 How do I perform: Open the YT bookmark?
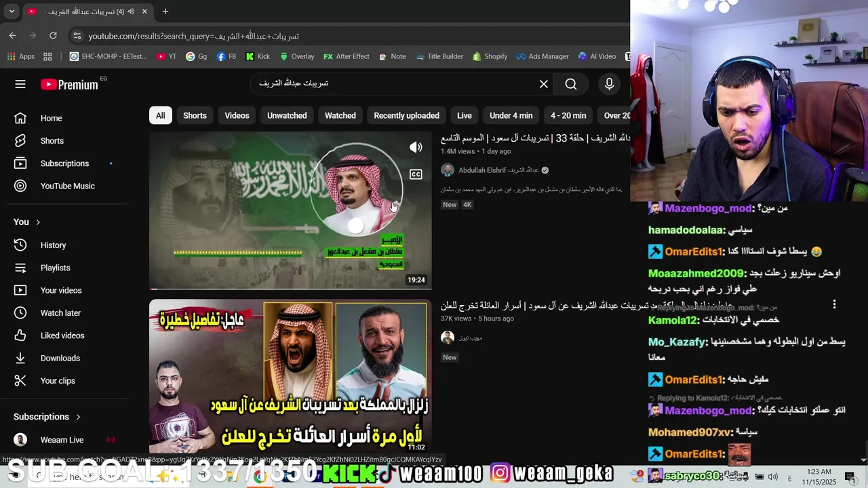tap(167, 56)
